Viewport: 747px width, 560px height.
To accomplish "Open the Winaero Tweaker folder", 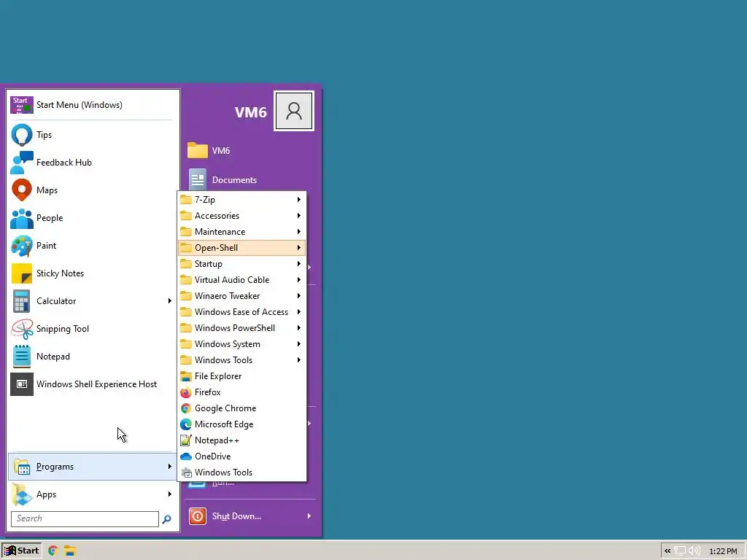I will coord(242,296).
